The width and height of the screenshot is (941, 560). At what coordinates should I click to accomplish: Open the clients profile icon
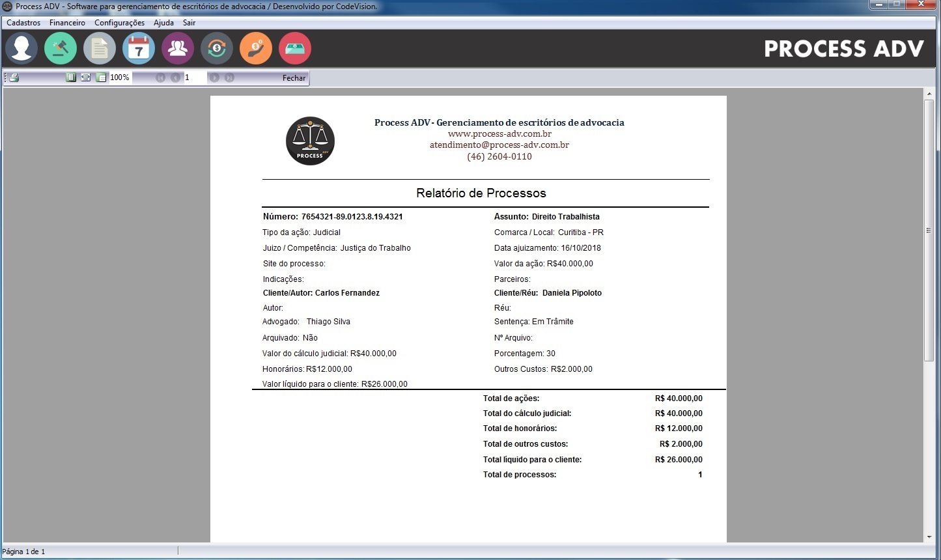(x=21, y=48)
